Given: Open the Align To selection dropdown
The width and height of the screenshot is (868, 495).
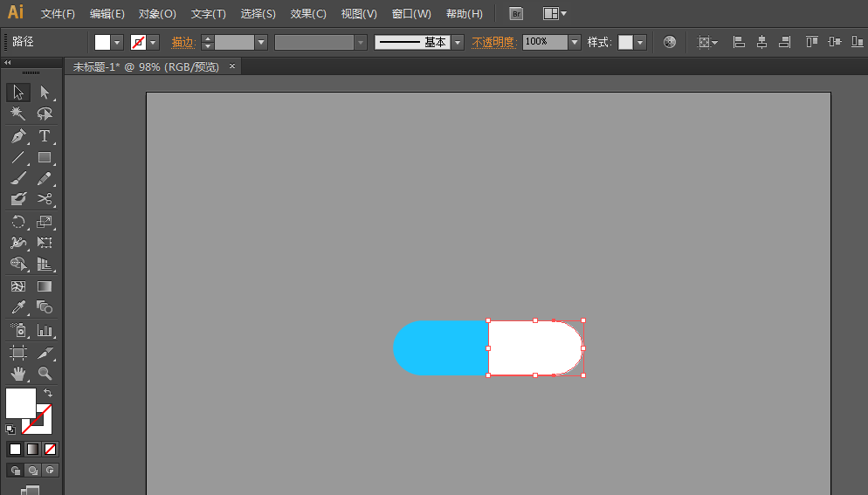Looking at the screenshot, I should point(707,42).
